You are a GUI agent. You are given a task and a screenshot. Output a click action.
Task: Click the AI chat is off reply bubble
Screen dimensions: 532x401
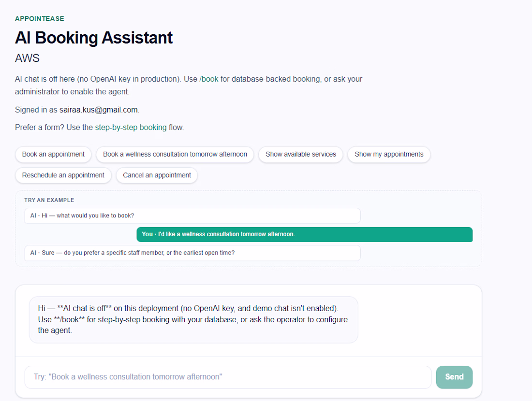click(x=193, y=320)
